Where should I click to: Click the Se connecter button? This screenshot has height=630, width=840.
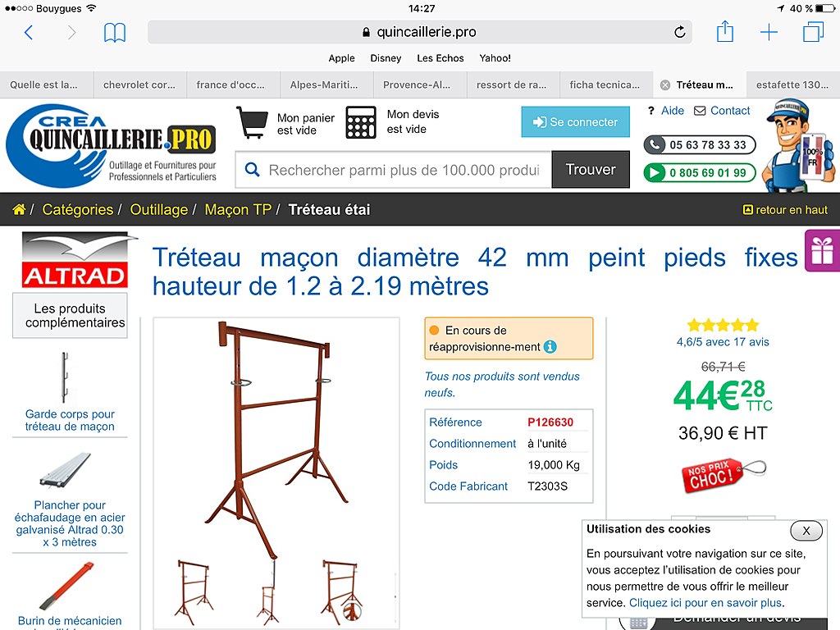point(575,122)
